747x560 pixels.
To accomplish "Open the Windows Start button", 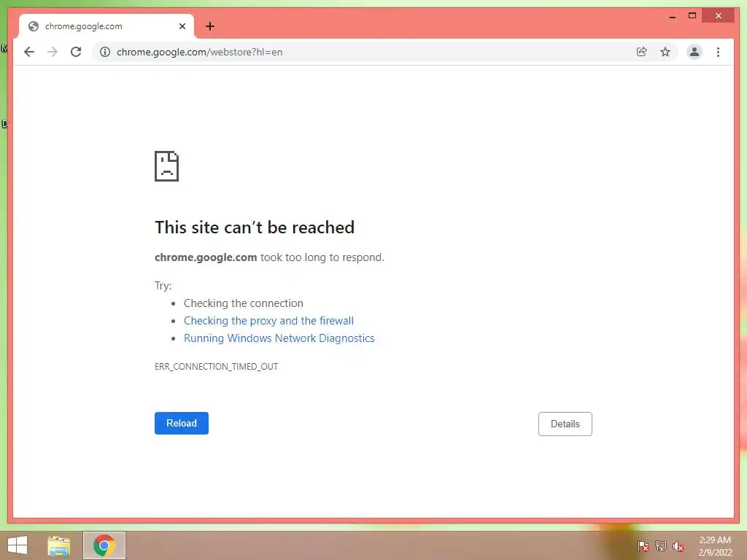I will 18,545.
